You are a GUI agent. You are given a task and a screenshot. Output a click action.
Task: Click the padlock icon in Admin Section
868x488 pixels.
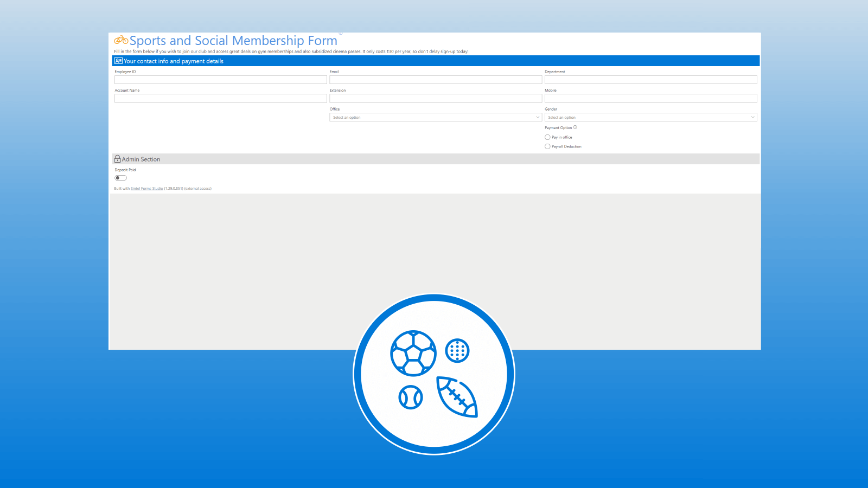[117, 159]
